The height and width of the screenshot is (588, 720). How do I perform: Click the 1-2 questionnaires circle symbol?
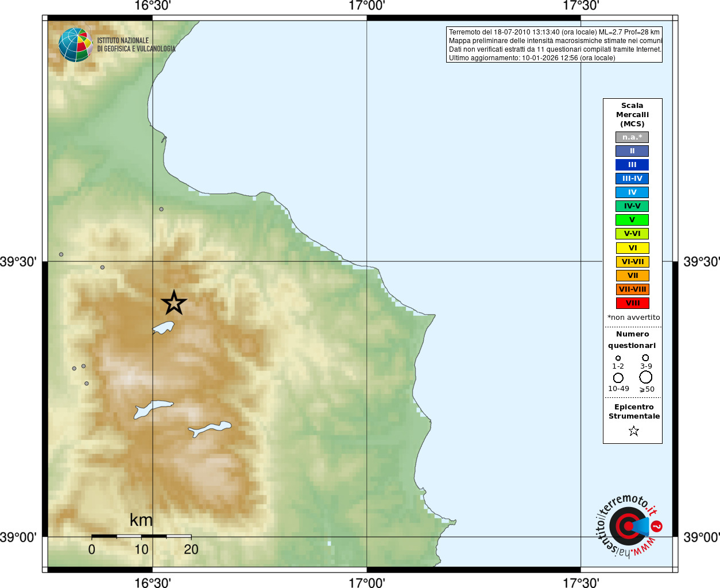click(618, 358)
